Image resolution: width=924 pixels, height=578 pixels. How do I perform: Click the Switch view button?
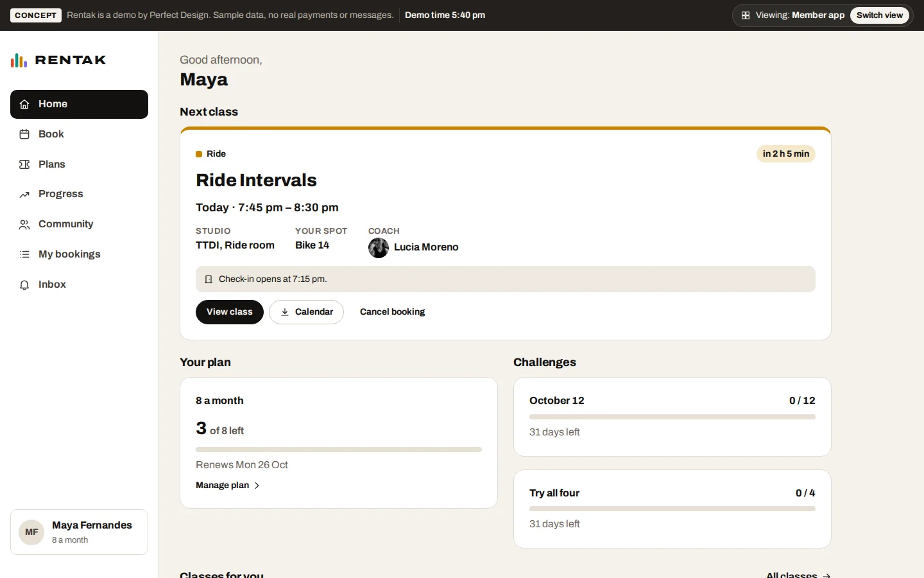(879, 15)
